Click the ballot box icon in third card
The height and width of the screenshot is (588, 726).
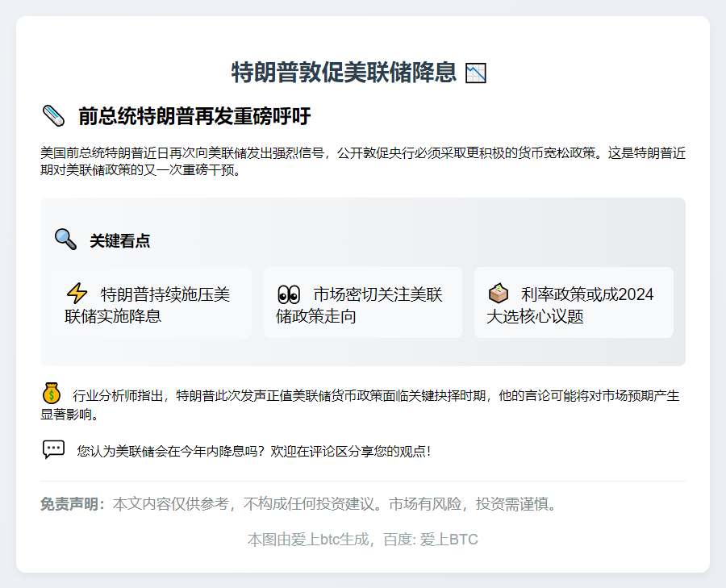click(x=499, y=293)
